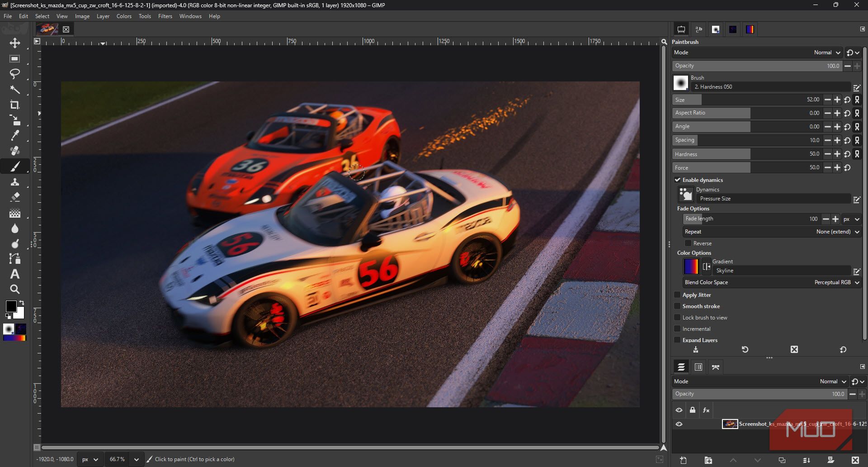Open the Colors menu

(x=124, y=16)
